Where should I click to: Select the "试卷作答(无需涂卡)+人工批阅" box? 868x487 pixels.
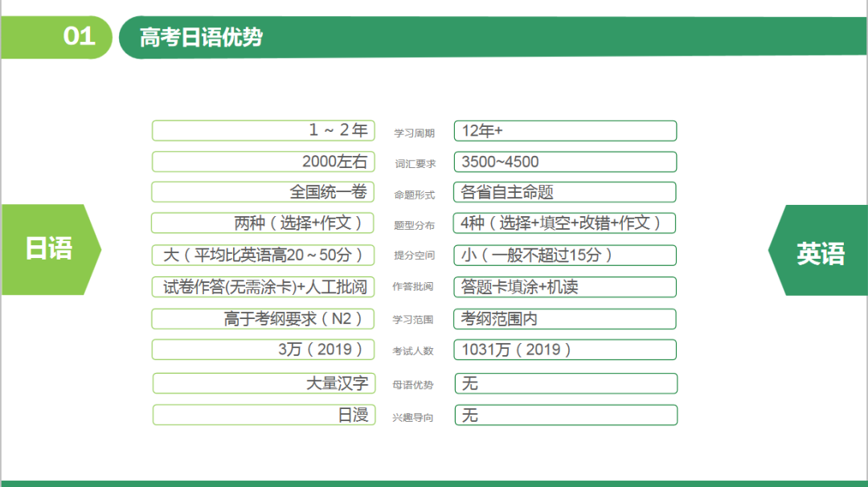click(263, 287)
